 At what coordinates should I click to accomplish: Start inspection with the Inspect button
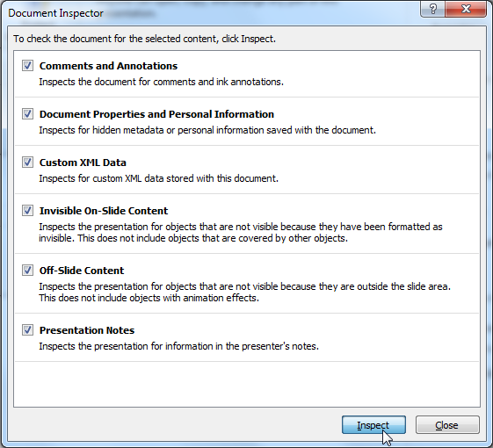coord(373,425)
